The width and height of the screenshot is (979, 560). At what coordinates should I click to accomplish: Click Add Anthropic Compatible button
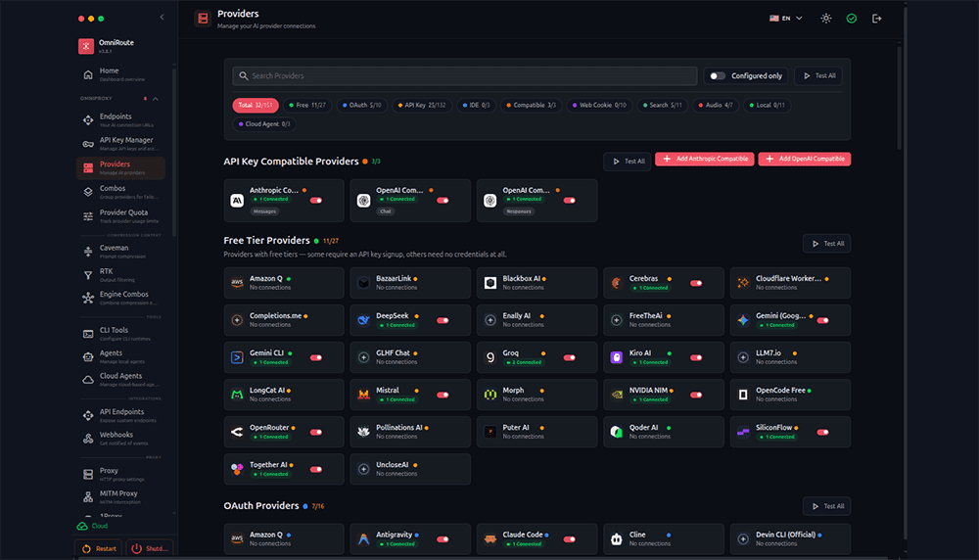(704, 159)
